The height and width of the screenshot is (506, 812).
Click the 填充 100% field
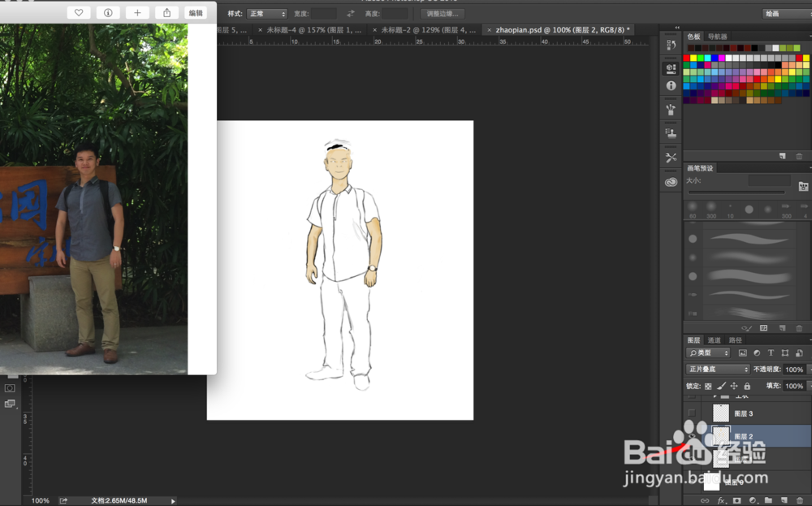point(794,386)
